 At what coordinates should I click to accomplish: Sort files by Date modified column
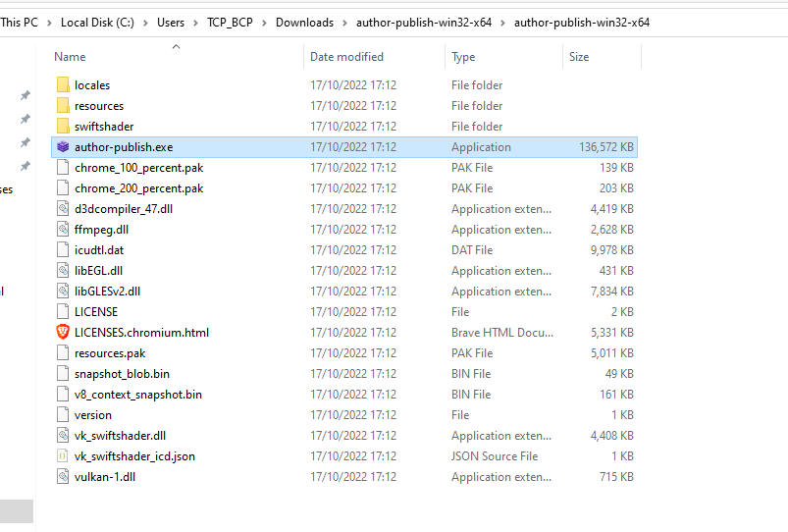point(346,57)
